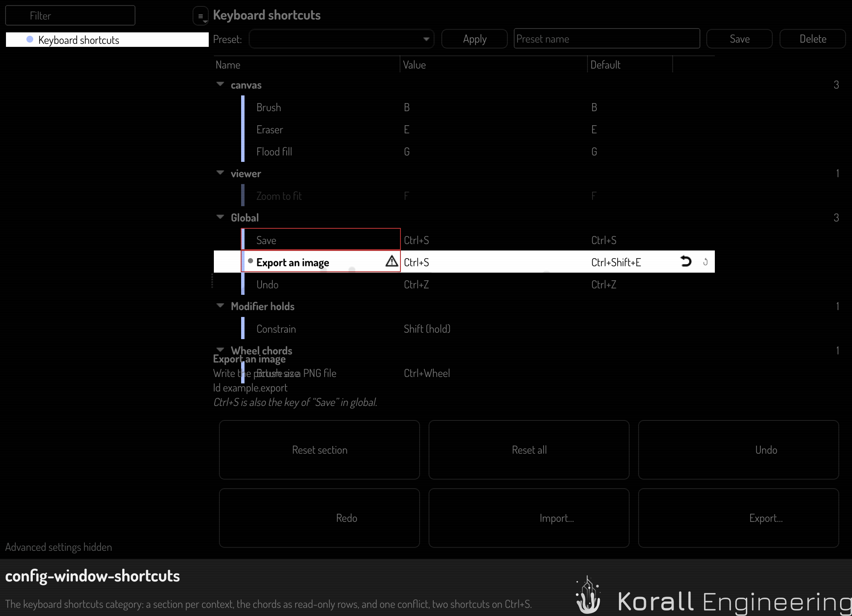Click the Value column header
Viewport: 852px width, 616px height.
click(494, 65)
